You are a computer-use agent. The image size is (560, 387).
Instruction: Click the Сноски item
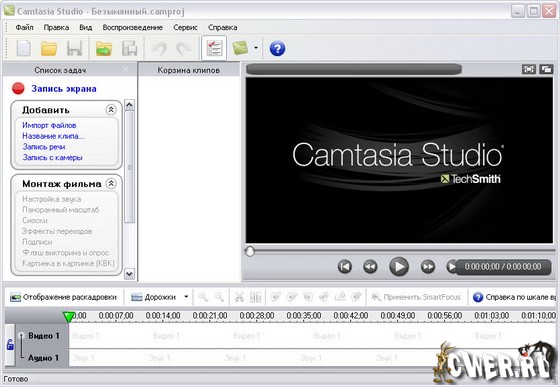[x=35, y=221]
